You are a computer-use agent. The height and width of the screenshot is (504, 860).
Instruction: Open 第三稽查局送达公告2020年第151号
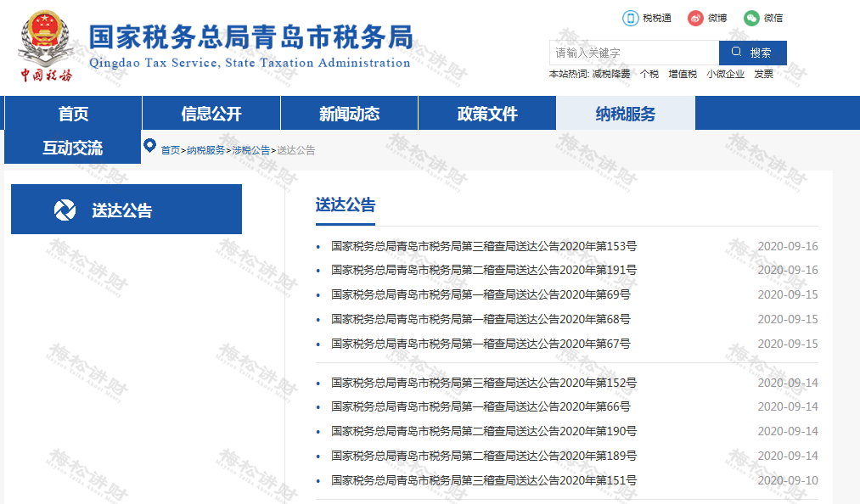click(x=484, y=480)
